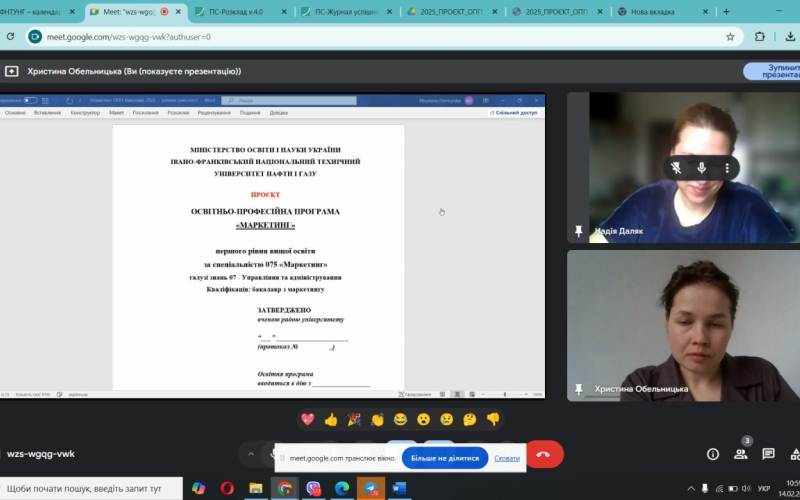800x500 pixels.
Task: Send the party popper reaction
Action: point(354,419)
